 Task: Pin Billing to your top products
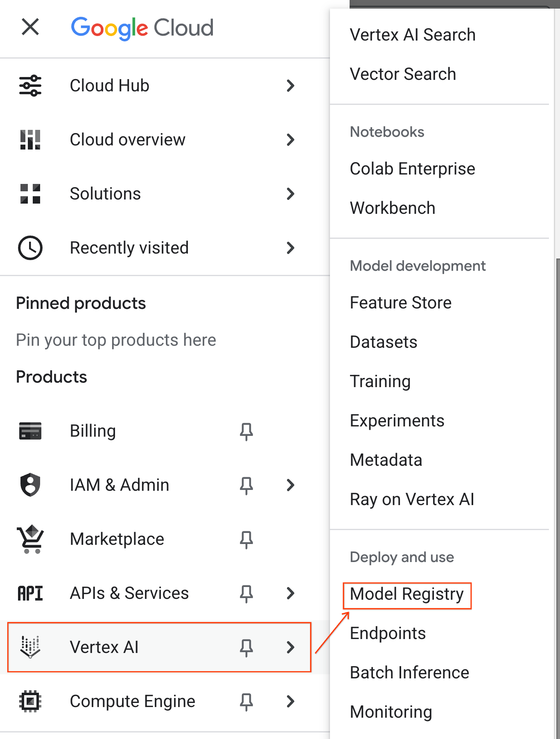point(247,431)
